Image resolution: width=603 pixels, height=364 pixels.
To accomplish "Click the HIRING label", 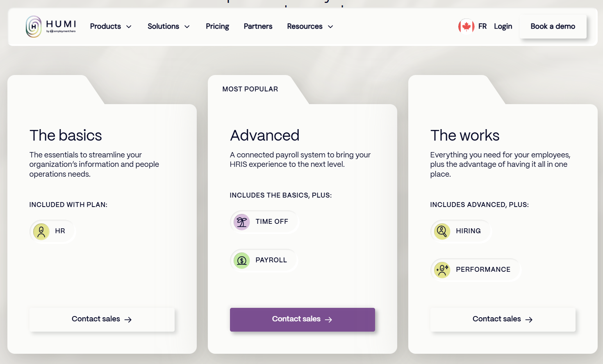I will pos(468,231).
